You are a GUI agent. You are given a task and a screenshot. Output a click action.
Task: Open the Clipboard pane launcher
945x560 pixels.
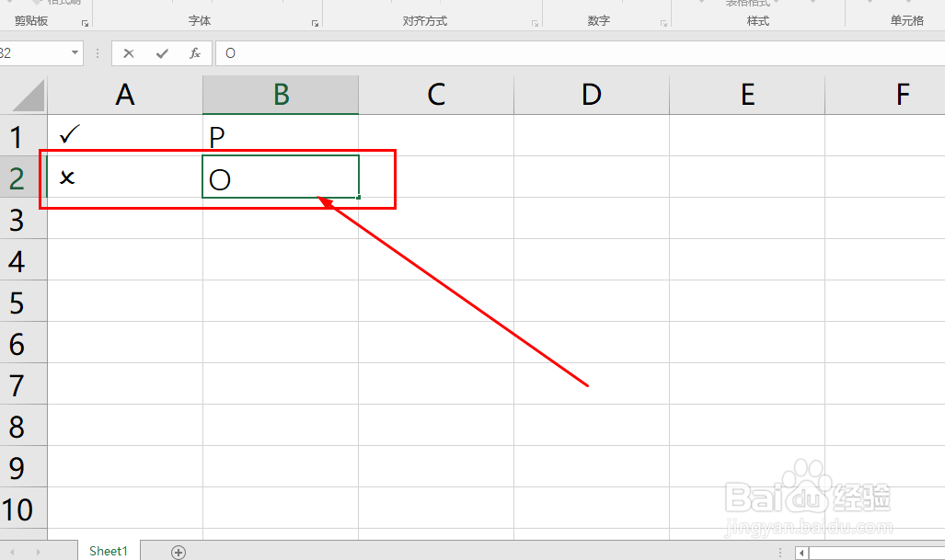coord(85,23)
